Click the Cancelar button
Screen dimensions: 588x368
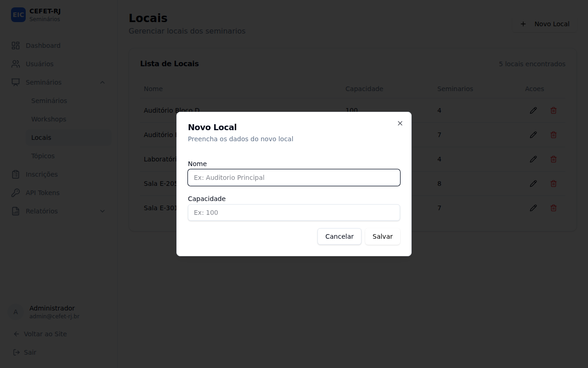pos(339,236)
